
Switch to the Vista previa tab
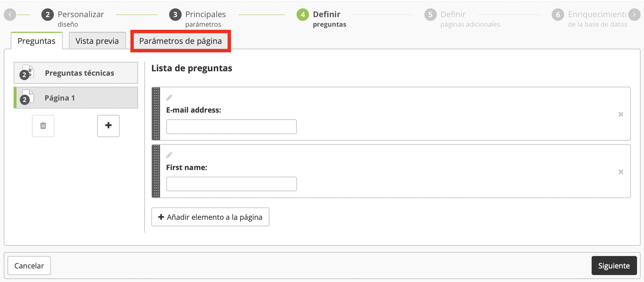click(97, 41)
